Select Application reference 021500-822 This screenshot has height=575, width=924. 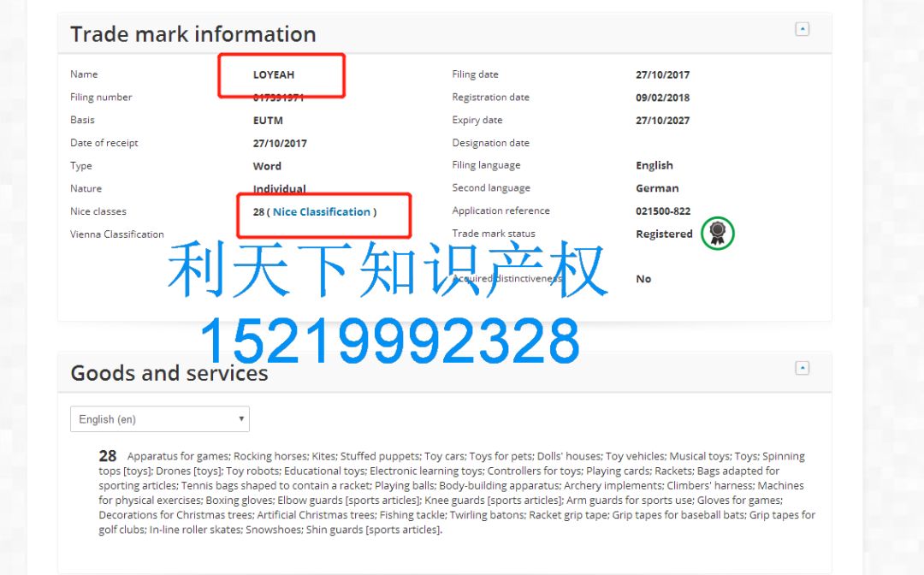pyautogui.click(x=663, y=210)
